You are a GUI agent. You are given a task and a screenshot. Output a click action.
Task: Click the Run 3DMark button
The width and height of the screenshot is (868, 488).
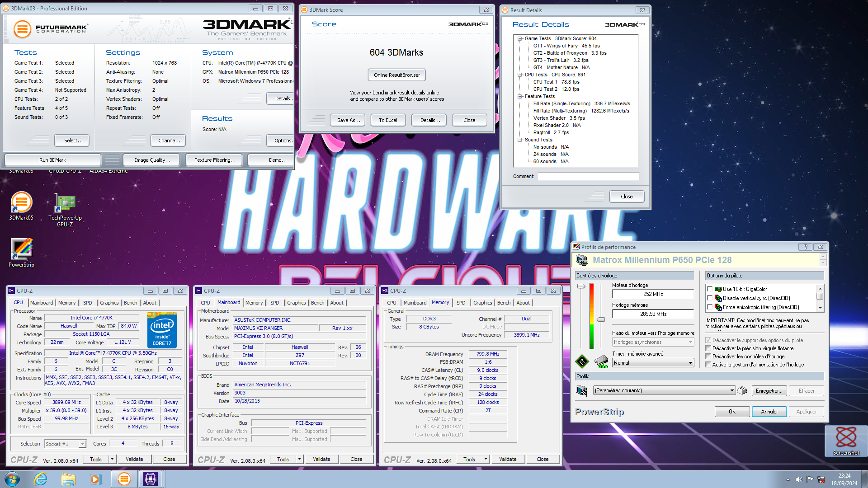[52, 160]
